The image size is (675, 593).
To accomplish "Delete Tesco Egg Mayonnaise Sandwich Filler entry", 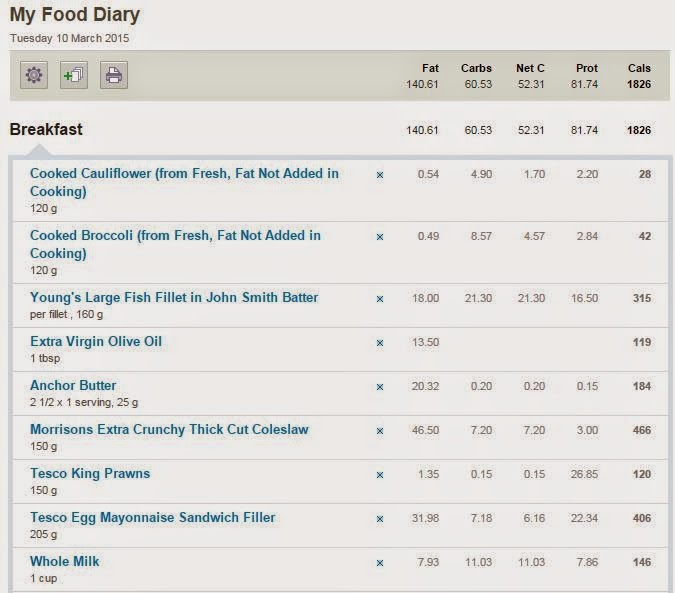I will click(380, 519).
